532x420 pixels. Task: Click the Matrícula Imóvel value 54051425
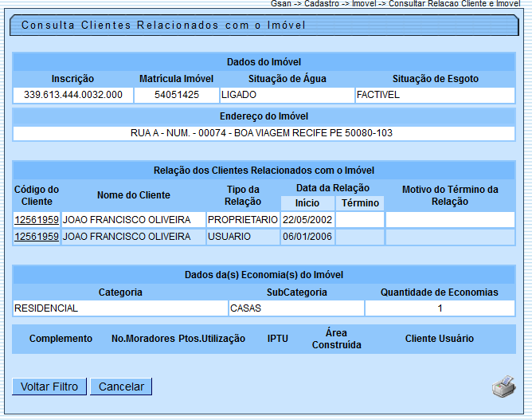pyautogui.click(x=176, y=95)
